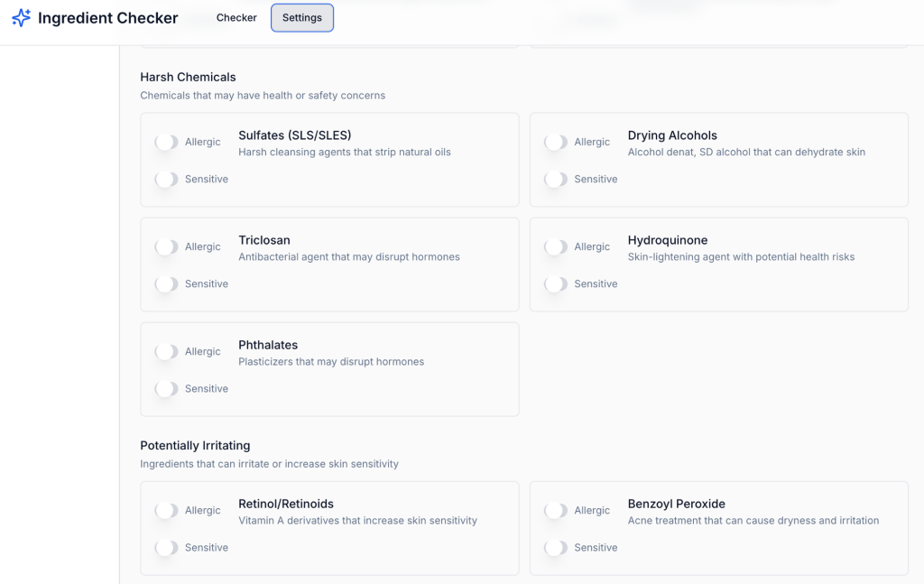Open the Checker tab

pyautogui.click(x=236, y=18)
